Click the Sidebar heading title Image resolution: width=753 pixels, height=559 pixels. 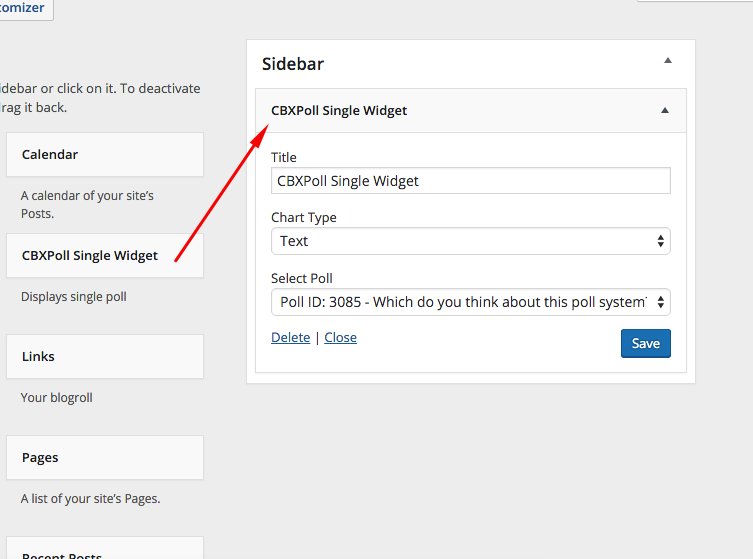pyautogui.click(x=293, y=64)
